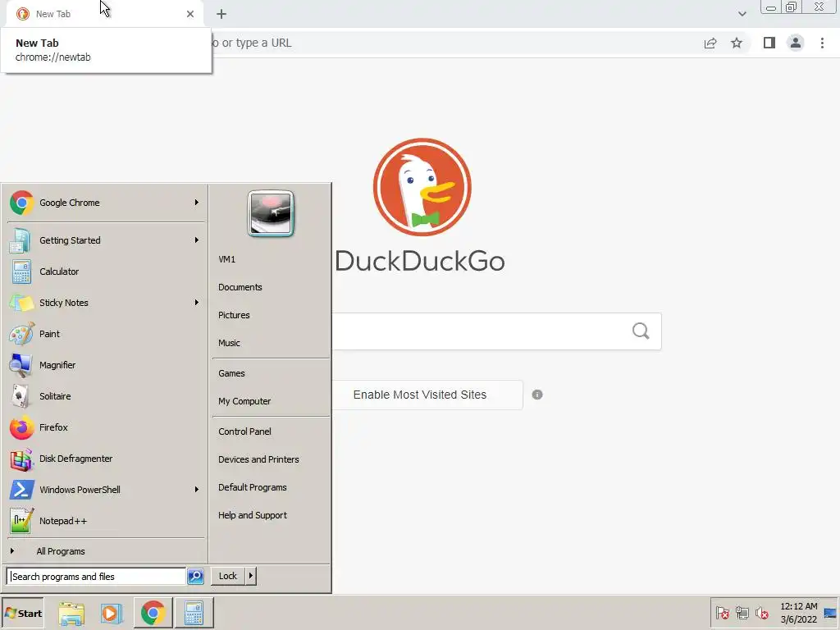840x630 pixels.
Task: Open Windows PowerShell from the Start menu
Action: (104, 490)
